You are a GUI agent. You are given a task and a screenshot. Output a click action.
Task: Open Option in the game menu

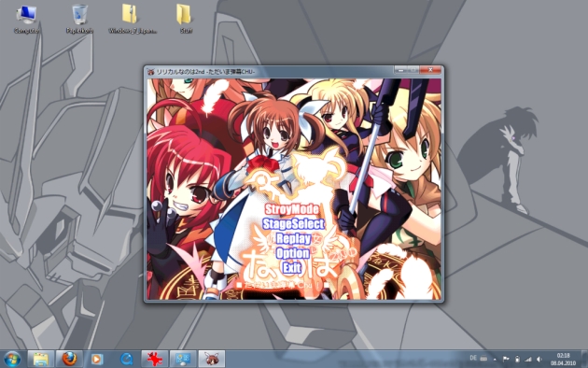point(292,253)
